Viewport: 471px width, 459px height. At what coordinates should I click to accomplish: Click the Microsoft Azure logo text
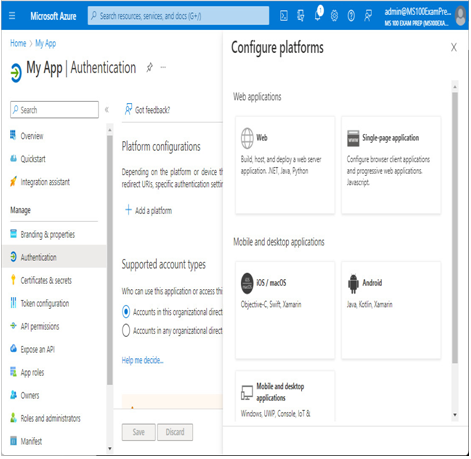tap(53, 16)
